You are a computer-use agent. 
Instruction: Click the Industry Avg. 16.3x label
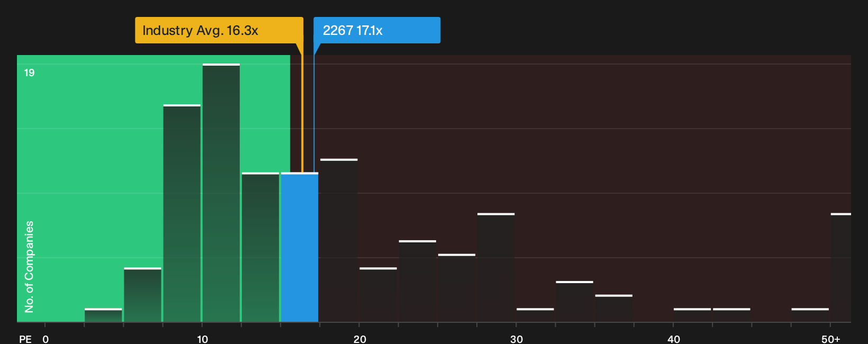point(219,30)
